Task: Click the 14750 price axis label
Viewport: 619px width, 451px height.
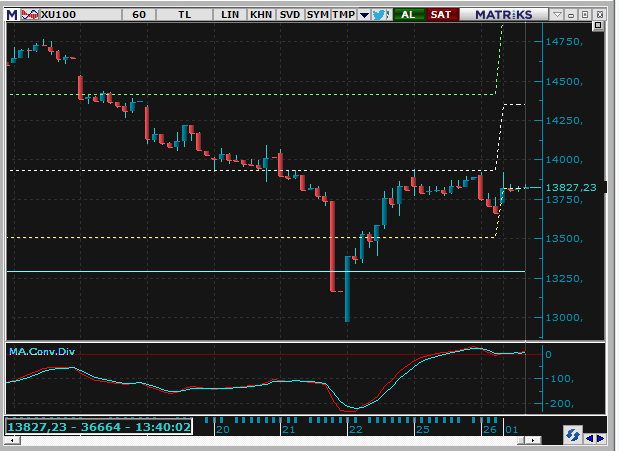Action: coord(564,42)
